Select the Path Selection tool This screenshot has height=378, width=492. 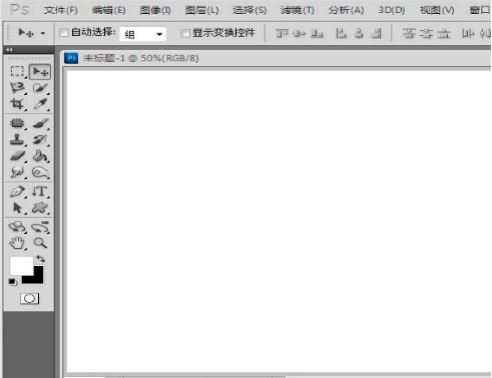tap(17, 208)
